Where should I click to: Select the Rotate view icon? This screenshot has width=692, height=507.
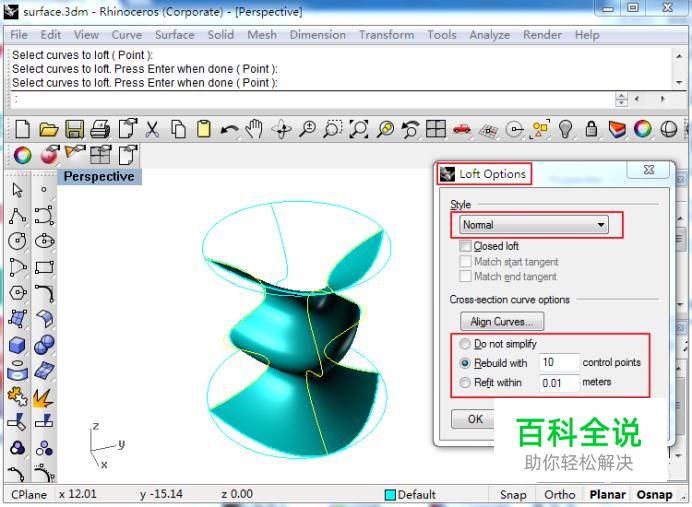click(282, 129)
